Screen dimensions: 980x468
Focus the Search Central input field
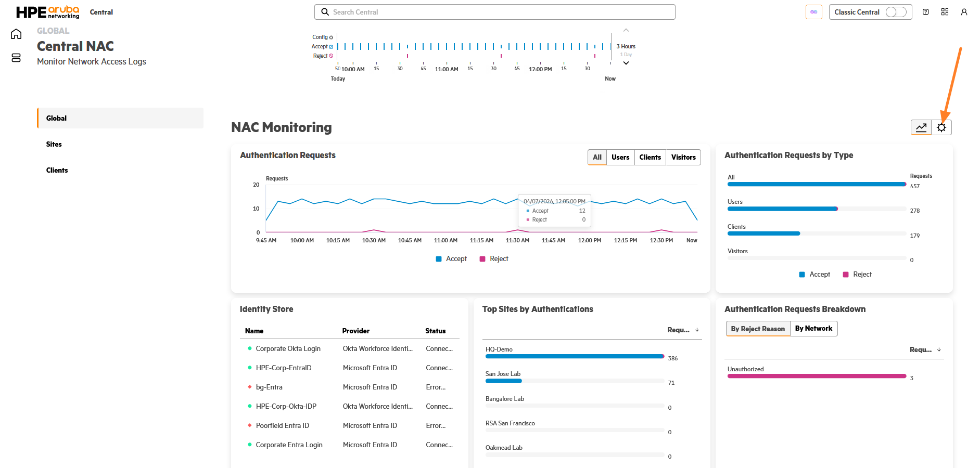click(495, 12)
